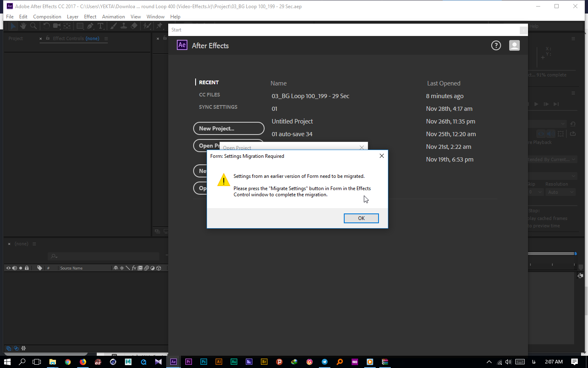Open the timeline search options dropdown
This screenshot has width=588, height=368.
click(54, 256)
